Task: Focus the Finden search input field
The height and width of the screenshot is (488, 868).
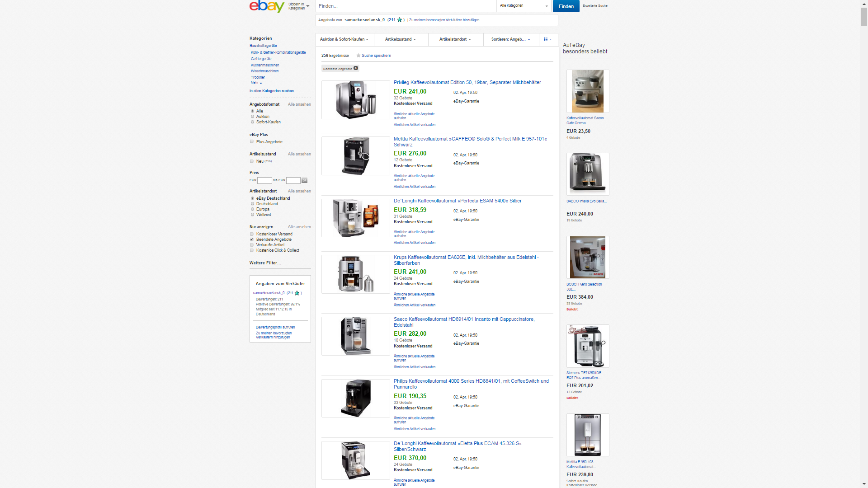Action: [406, 6]
